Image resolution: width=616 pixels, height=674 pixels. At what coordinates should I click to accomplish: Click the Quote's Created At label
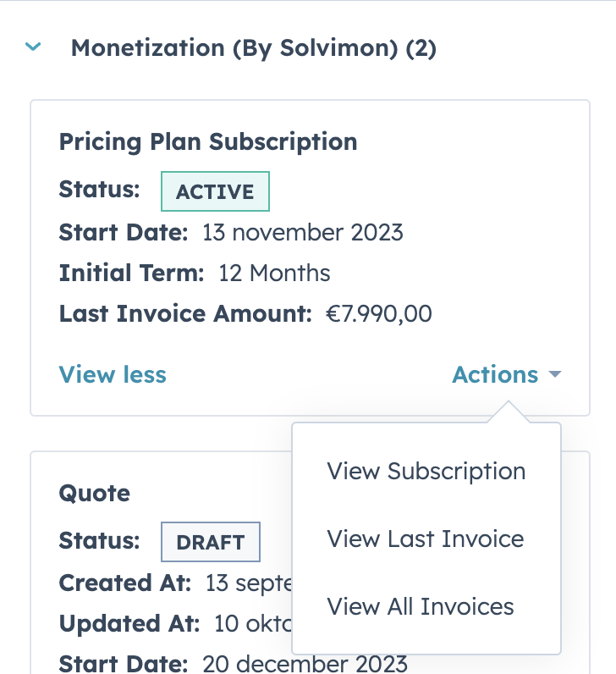click(x=125, y=583)
